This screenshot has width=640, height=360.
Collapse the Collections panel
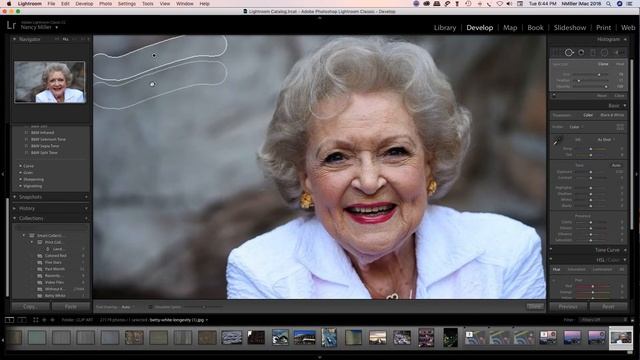(x=15, y=219)
